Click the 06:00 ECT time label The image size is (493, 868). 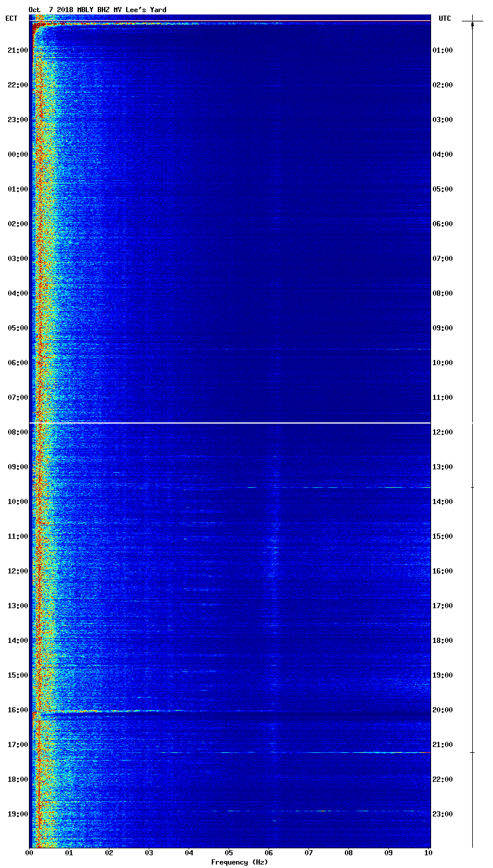pos(17,363)
